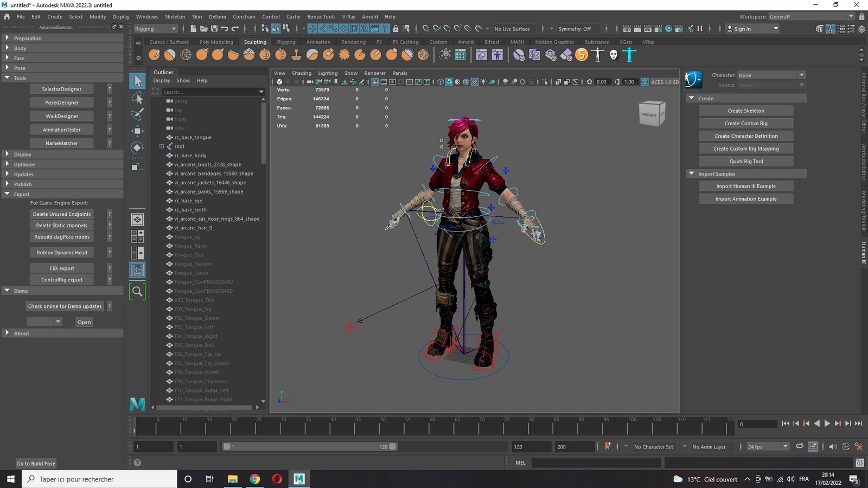Click Go to Build Pose button
This screenshot has width=868, height=488.
[36, 464]
